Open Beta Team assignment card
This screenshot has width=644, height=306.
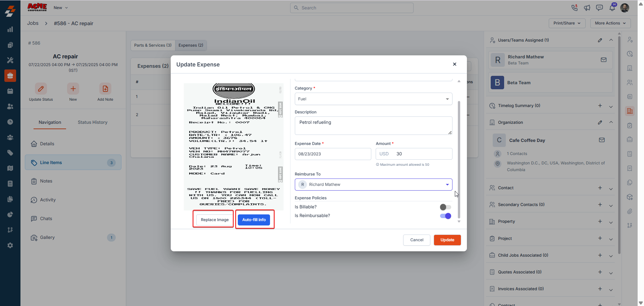(550, 83)
